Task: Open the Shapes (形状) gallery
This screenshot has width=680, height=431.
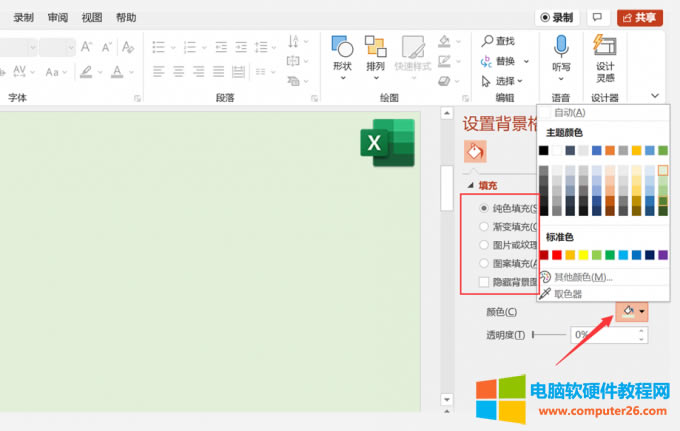Action: pos(342,52)
